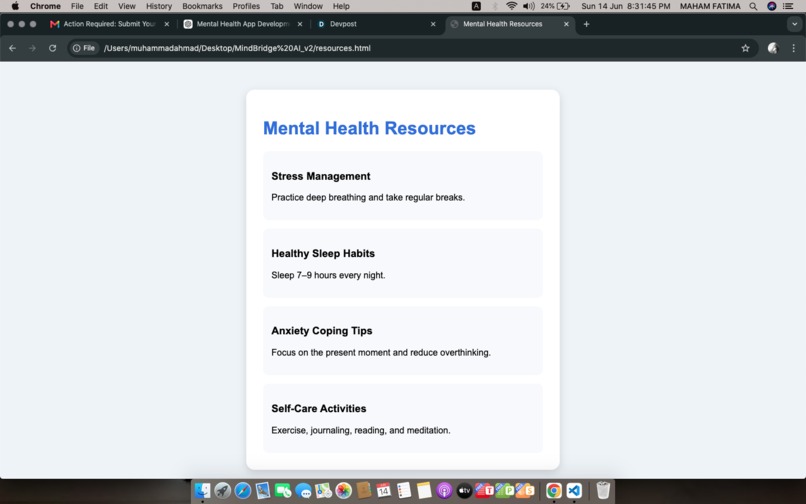This screenshot has width=806, height=504.
Task: Close the Action Required Gmail tab
Action: tap(167, 24)
